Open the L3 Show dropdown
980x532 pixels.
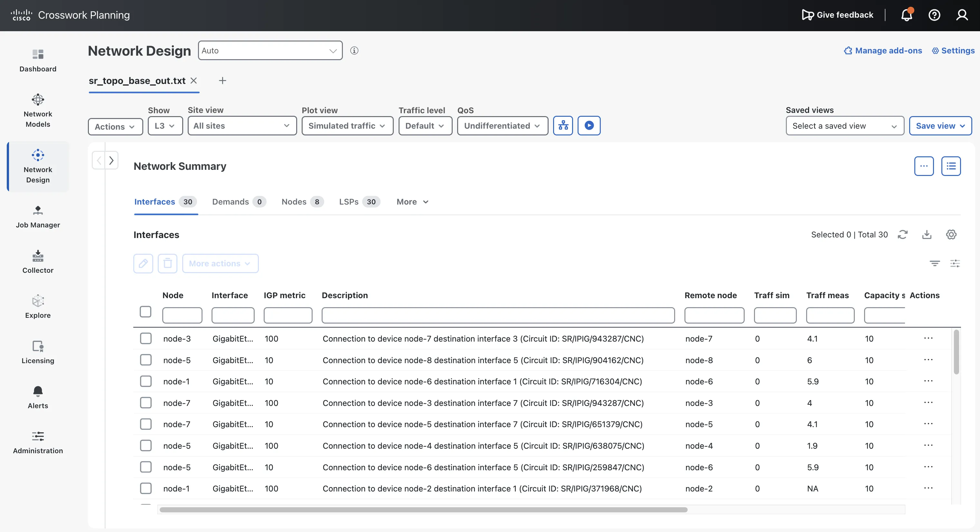click(165, 126)
